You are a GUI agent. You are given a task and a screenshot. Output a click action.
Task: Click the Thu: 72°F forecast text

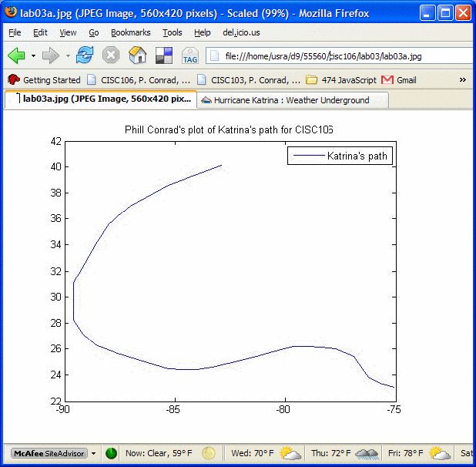pyautogui.click(x=331, y=453)
